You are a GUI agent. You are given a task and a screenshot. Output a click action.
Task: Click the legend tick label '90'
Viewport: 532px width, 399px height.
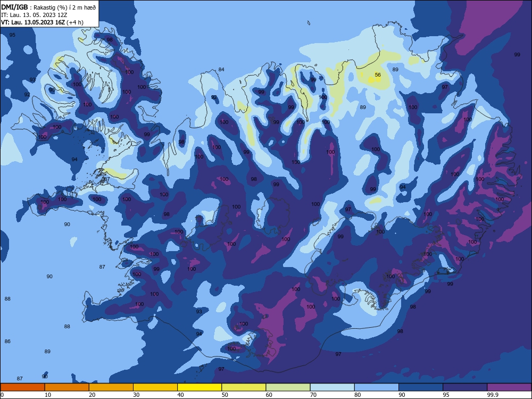tap(402, 395)
